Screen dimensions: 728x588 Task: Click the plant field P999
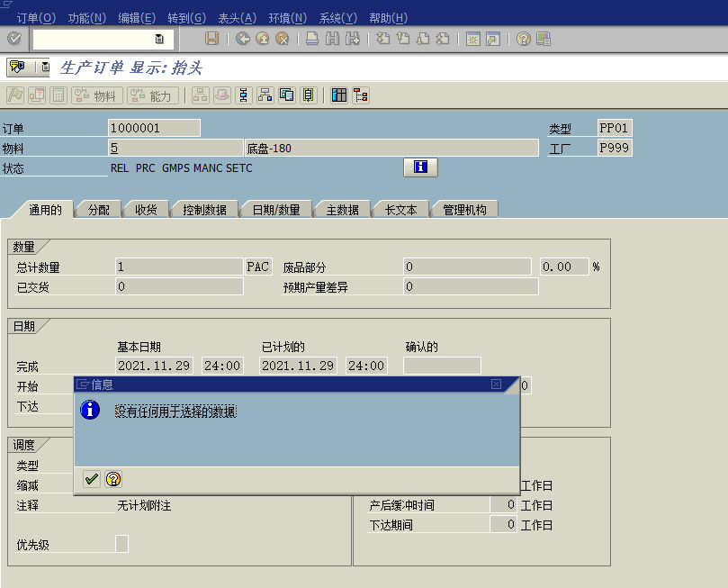click(x=615, y=148)
